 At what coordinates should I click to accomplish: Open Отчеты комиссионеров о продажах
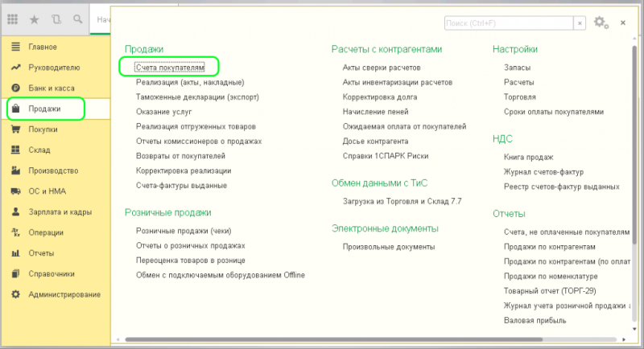pyautogui.click(x=199, y=141)
